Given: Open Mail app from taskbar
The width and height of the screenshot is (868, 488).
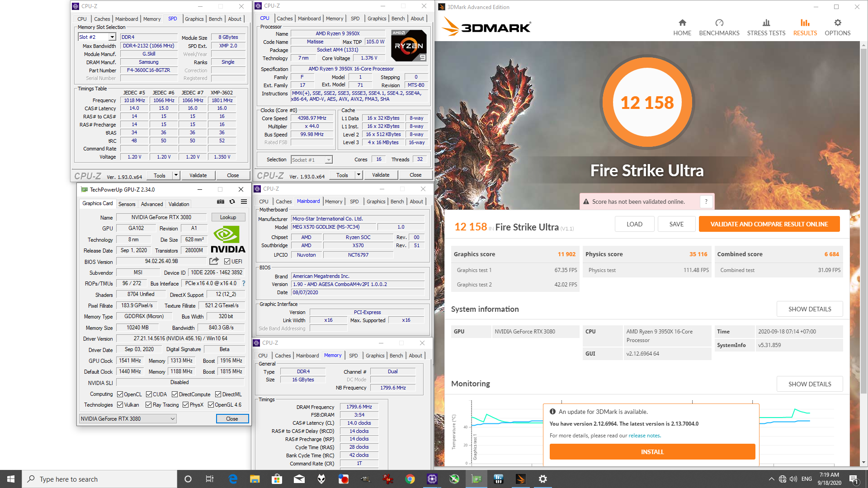Looking at the screenshot, I should coord(299,479).
